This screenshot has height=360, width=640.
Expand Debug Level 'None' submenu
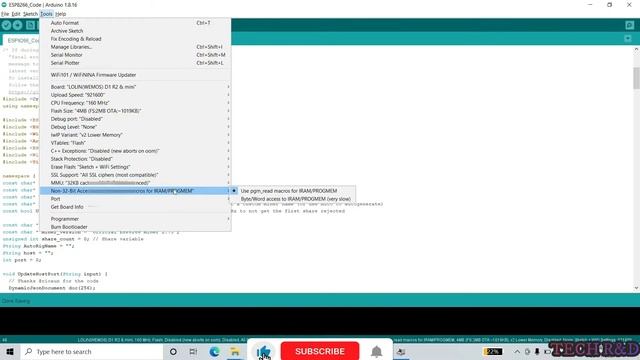pyautogui.click(x=136, y=127)
